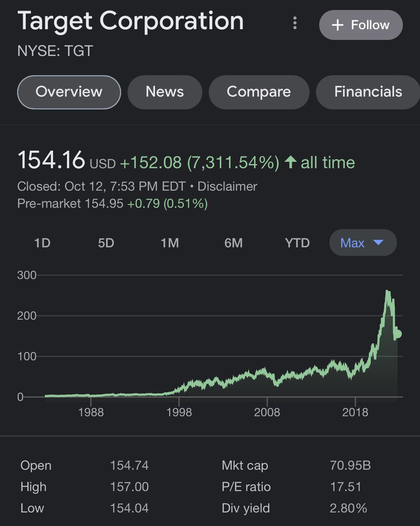Click the 154.16 price value
This screenshot has width=420, height=526.
click(51, 160)
